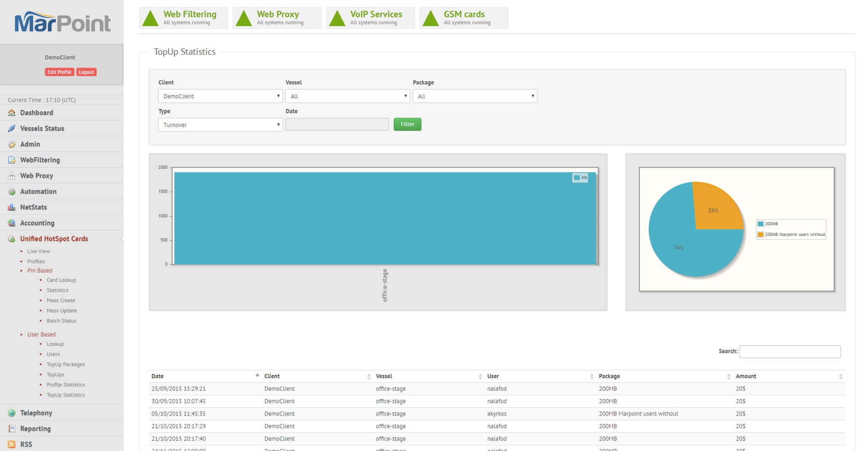Click the Vessels Status icon

click(x=12, y=128)
